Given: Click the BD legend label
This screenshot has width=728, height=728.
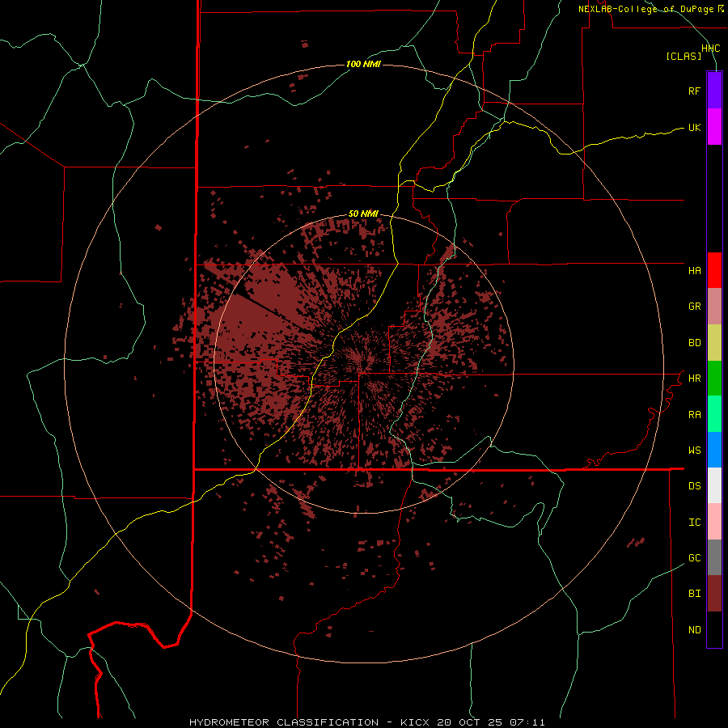Looking at the screenshot, I should [694, 343].
